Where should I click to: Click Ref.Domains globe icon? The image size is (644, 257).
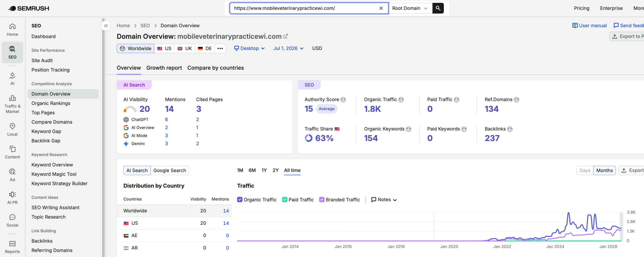click(x=516, y=100)
